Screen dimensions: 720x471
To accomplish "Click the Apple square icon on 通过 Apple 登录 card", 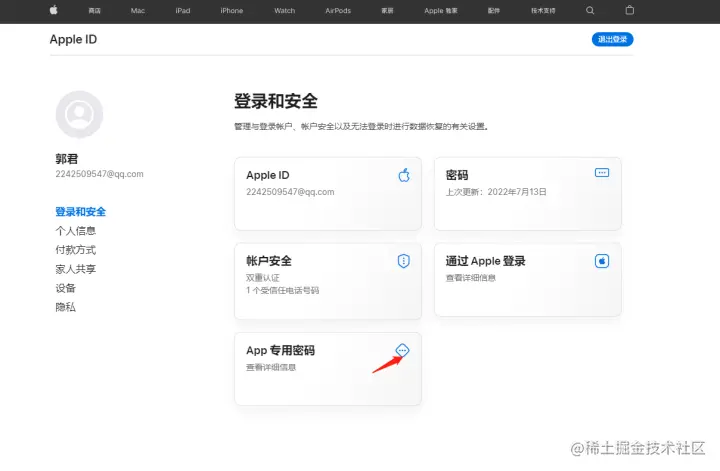I will click(x=602, y=261).
